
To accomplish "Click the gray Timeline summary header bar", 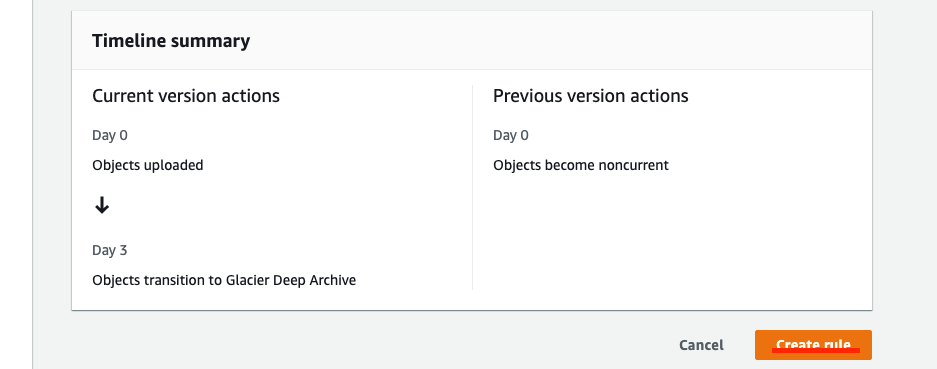I will pos(471,41).
